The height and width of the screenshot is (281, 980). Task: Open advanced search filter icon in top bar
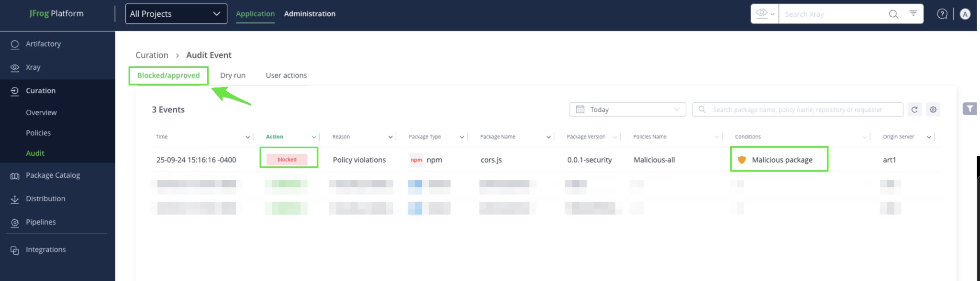913,13
